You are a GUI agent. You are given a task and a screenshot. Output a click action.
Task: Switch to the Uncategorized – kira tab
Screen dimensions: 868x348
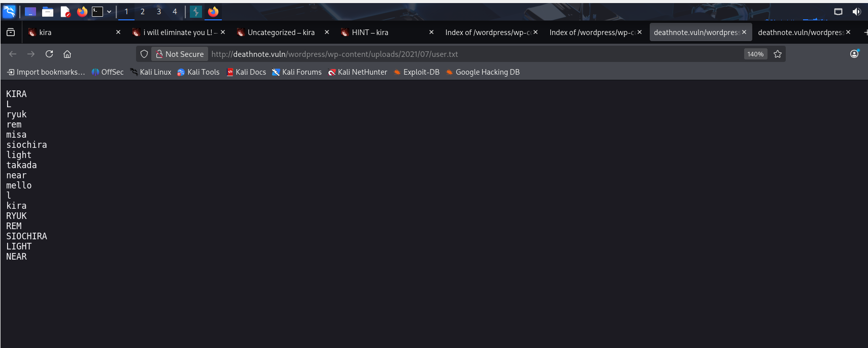281,33
